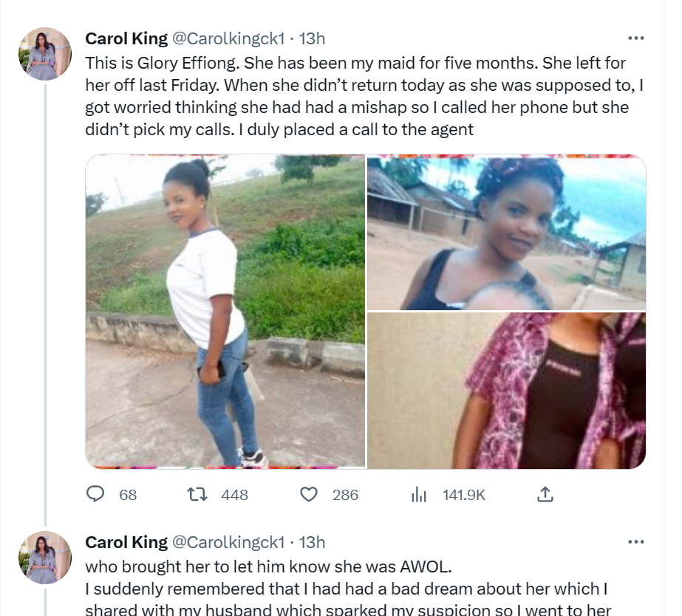
Task: Click the 13h timestamp on first tweet
Action: point(312,38)
